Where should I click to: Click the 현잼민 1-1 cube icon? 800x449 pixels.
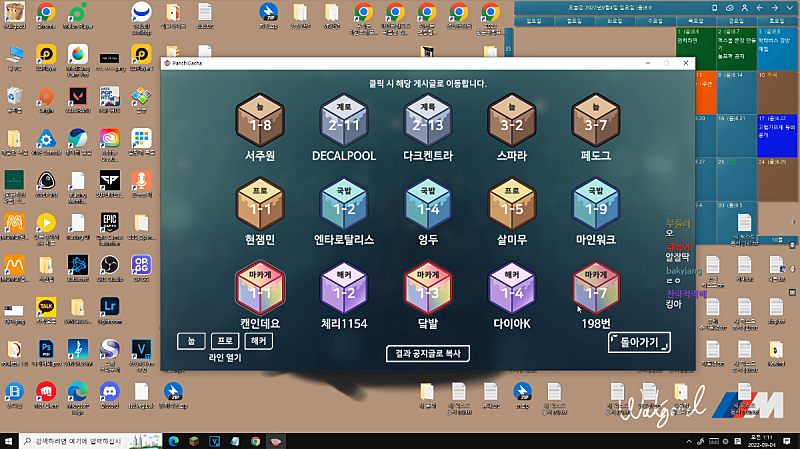[x=260, y=208]
